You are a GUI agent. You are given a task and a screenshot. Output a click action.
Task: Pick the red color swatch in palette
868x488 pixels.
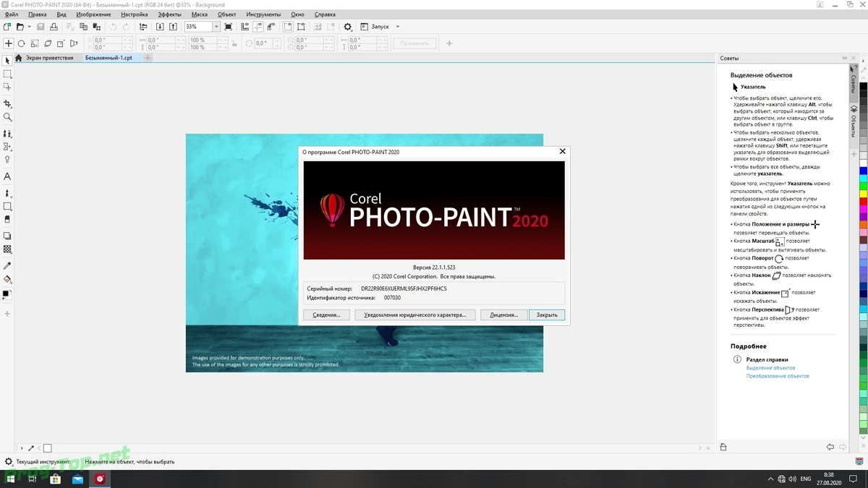click(863, 200)
